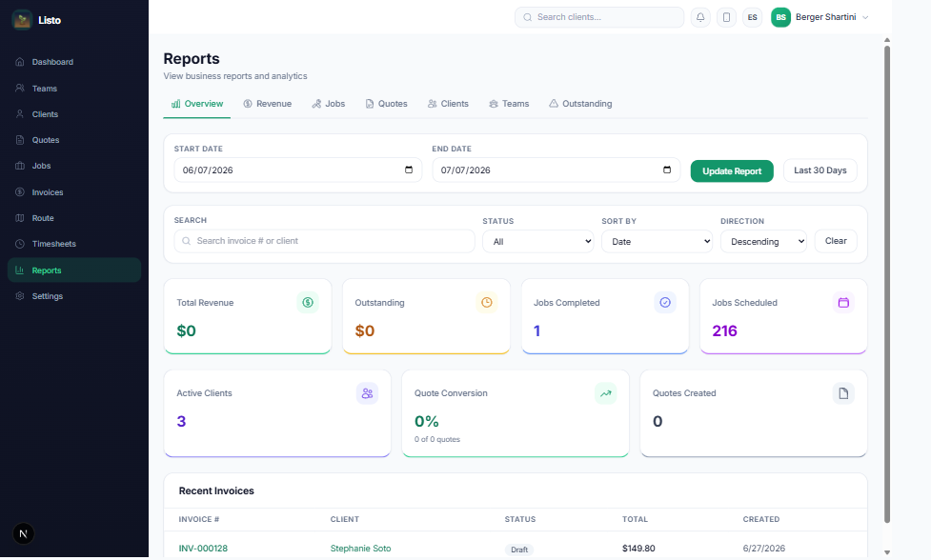
Task: Go to Invoices in the sidebar
Action: point(74,192)
